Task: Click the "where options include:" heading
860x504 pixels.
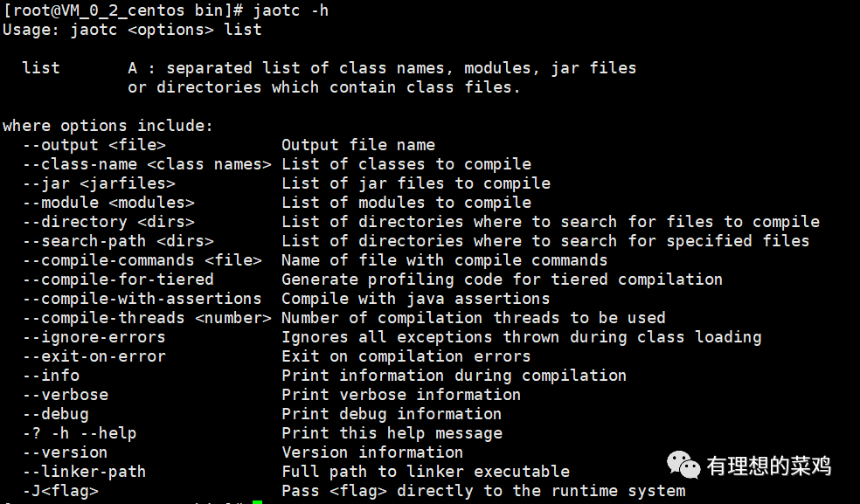Action: 107,126
